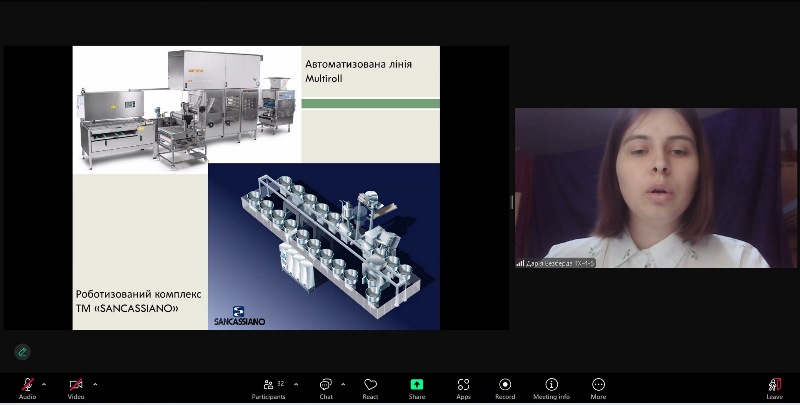Open the More options menu
The width and height of the screenshot is (800, 405).
(x=598, y=389)
